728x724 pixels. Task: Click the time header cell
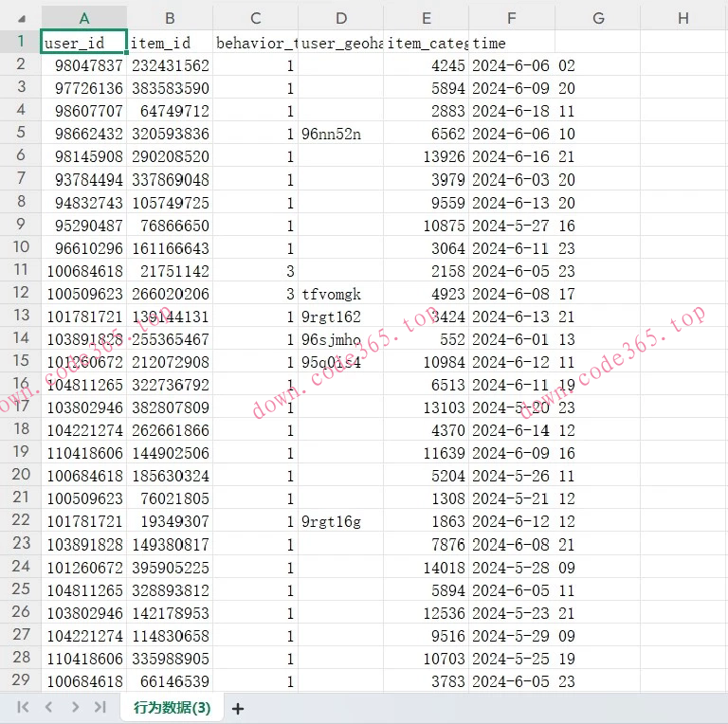(511, 43)
